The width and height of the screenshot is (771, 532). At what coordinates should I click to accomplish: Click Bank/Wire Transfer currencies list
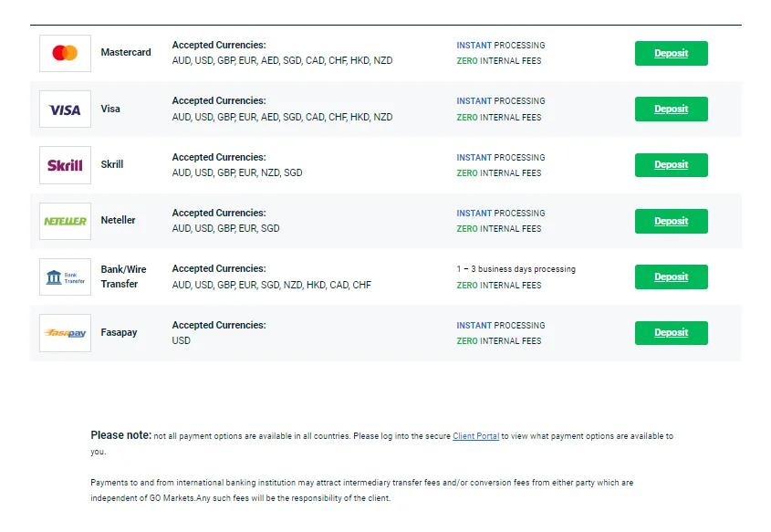click(271, 285)
